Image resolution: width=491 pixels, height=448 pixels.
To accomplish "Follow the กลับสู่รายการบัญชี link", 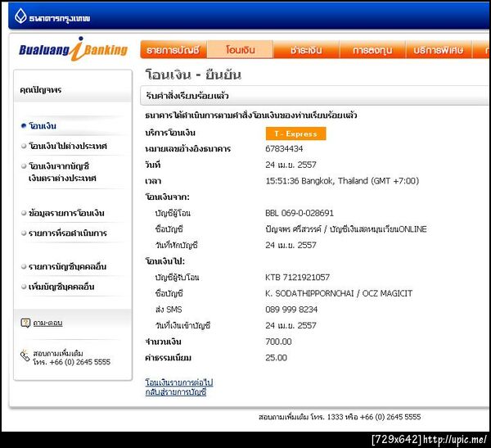I will pyautogui.click(x=176, y=391).
